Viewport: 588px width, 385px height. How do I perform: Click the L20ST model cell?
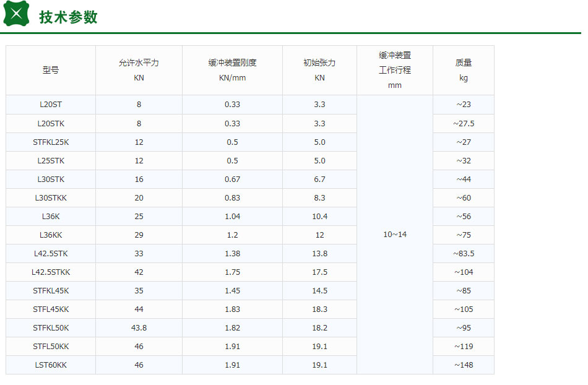point(51,105)
